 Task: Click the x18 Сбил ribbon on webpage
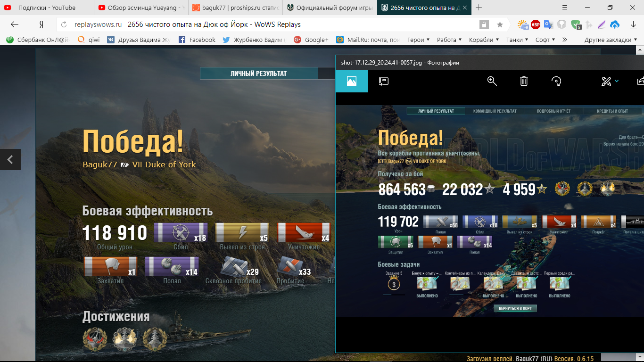[x=181, y=232]
